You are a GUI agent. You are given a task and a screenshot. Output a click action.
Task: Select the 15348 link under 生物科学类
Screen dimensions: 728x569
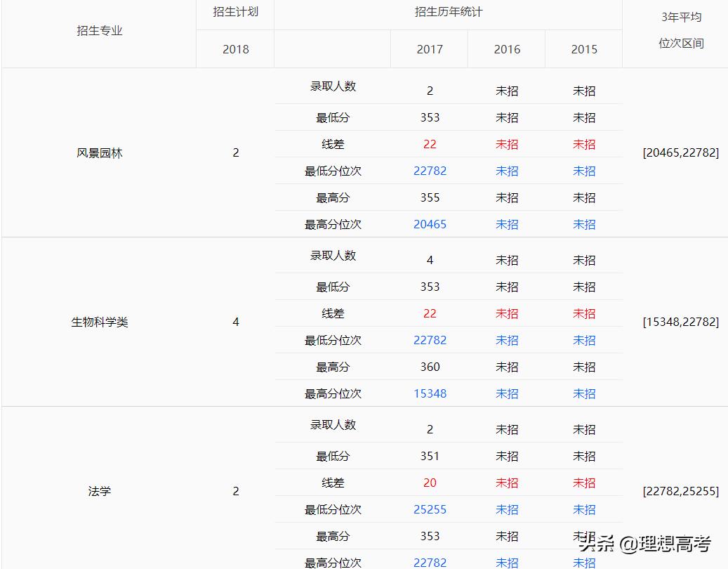(x=430, y=393)
